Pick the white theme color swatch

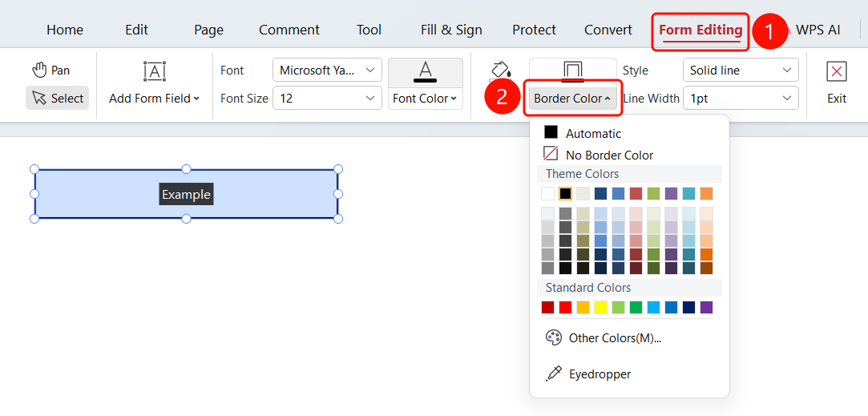pos(547,193)
